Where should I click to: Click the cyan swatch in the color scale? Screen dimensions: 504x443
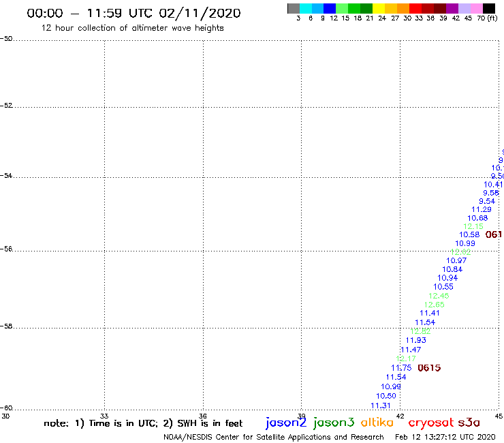click(306, 8)
